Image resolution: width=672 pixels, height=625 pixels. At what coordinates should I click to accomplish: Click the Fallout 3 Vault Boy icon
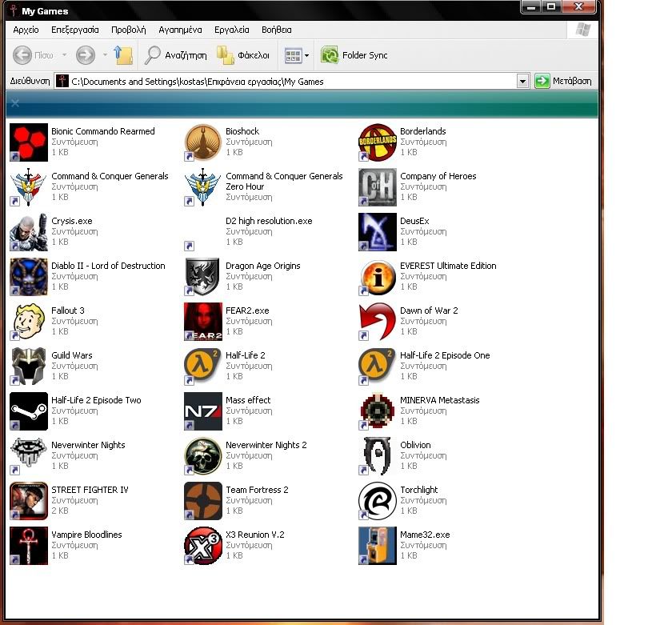pos(29,322)
